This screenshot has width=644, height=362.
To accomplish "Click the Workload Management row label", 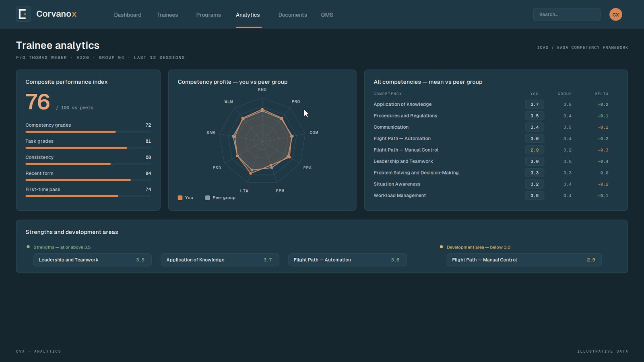I will point(400,195).
